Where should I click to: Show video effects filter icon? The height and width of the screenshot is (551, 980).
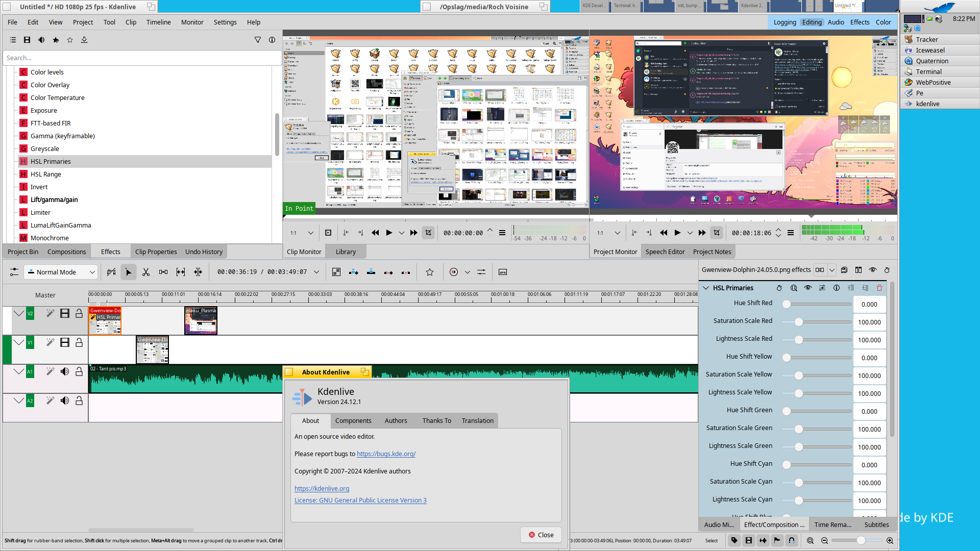27,40
